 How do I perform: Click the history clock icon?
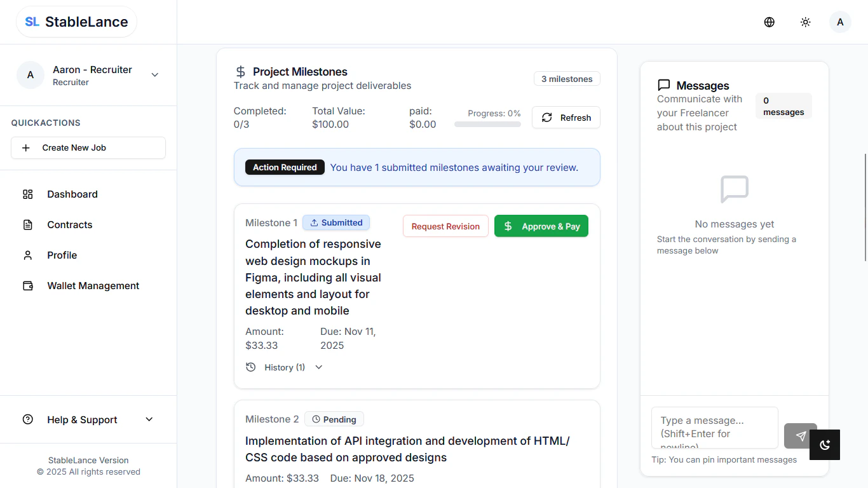[x=251, y=367]
